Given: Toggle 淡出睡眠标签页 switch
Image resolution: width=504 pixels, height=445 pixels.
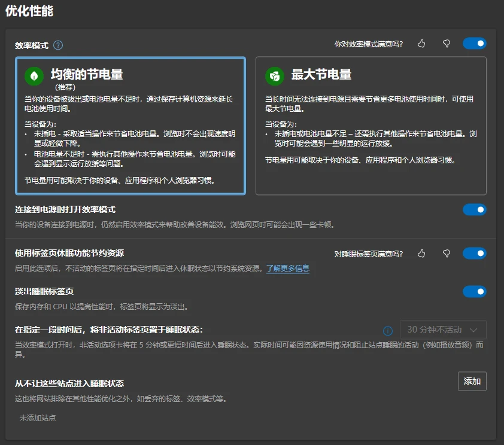Looking at the screenshot, I should 475,291.
